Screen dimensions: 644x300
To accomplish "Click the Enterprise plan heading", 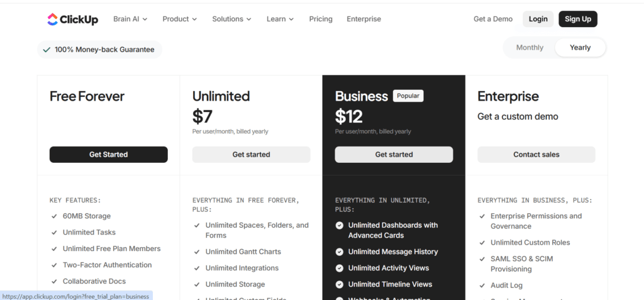I will [x=508, y=96].
